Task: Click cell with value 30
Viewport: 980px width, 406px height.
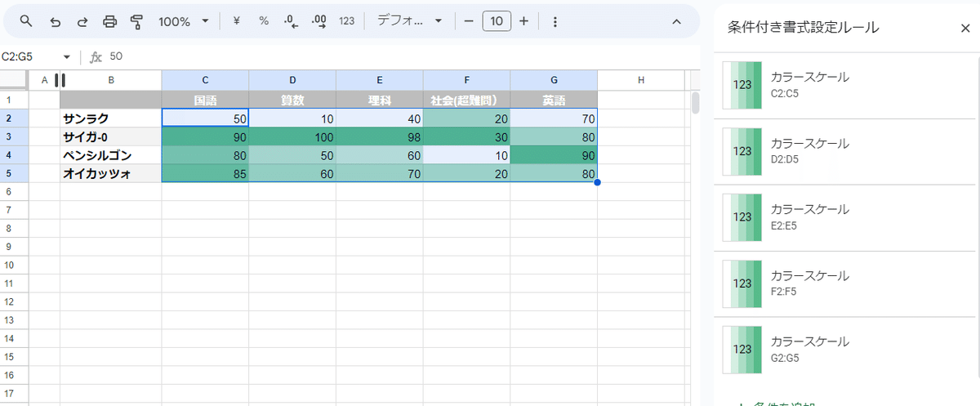Action: coord(467,136)
